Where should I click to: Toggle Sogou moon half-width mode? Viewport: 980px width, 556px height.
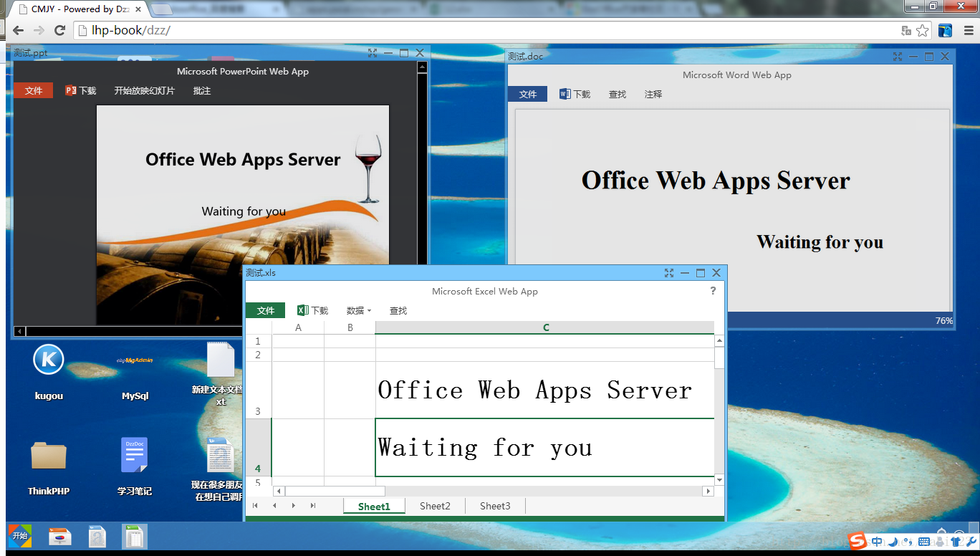pos(892,542)
